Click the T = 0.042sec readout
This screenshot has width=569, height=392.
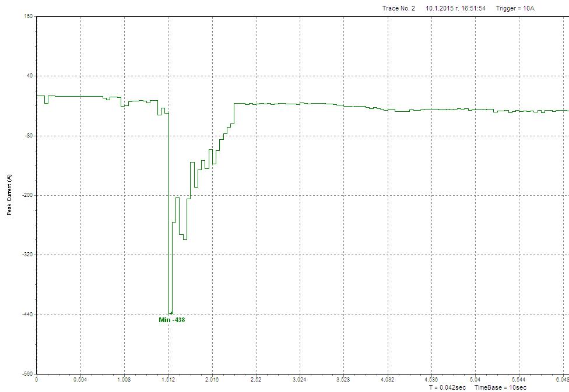click(x=447, y=387)
